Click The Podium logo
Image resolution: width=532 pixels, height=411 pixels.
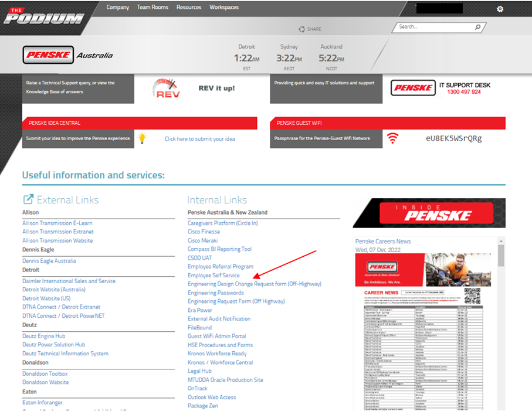pos(44,16)
